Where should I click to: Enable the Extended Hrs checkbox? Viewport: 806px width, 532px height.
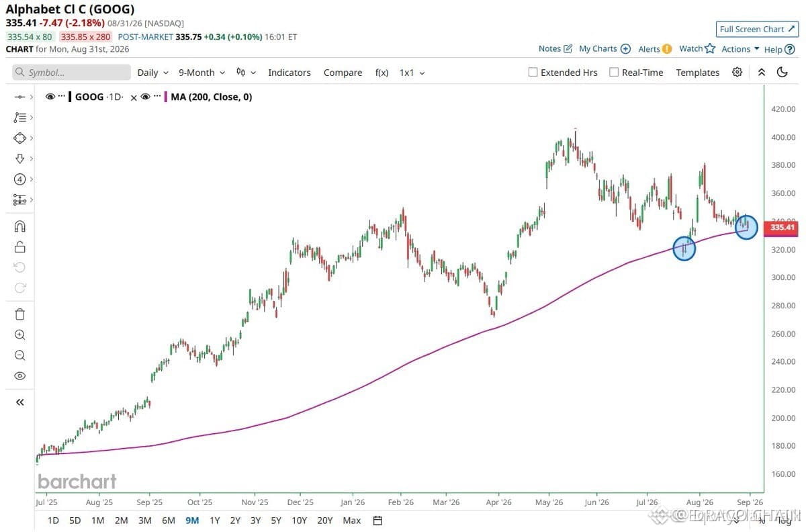(533, 73)
